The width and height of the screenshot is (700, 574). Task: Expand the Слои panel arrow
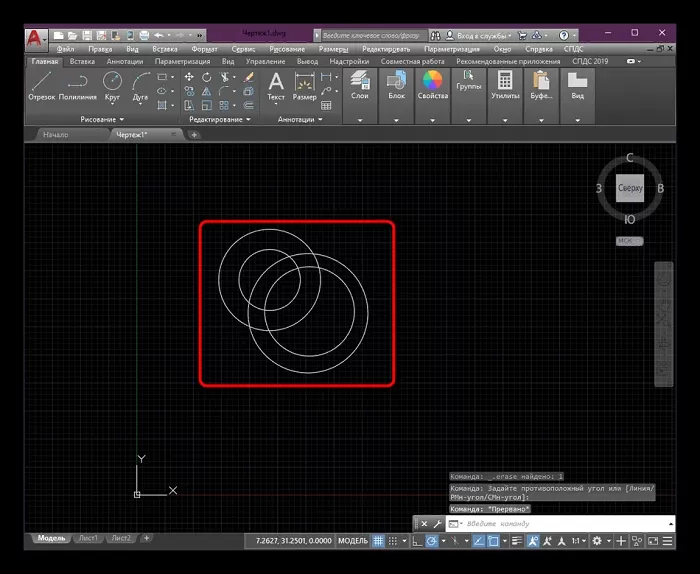[360, 120]
